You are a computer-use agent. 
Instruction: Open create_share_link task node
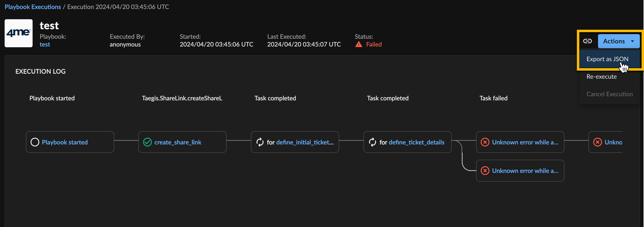[x=182, y=142]
